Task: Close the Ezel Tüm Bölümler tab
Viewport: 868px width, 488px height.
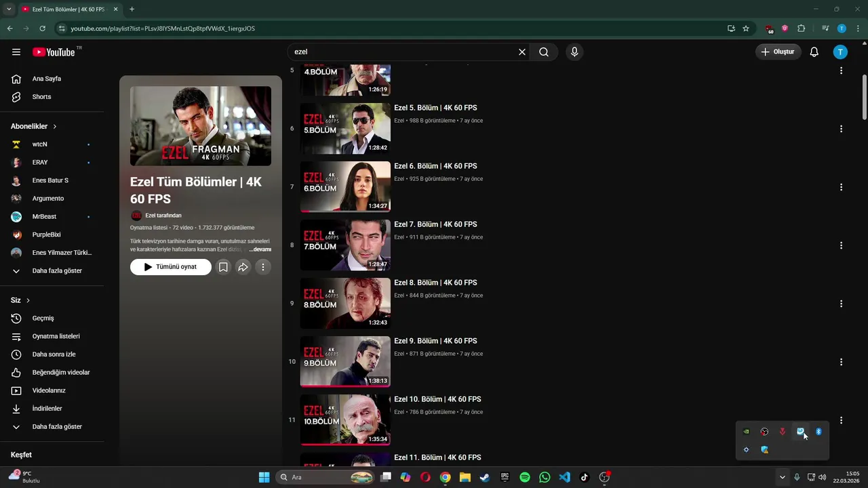Action: (115, 9)
